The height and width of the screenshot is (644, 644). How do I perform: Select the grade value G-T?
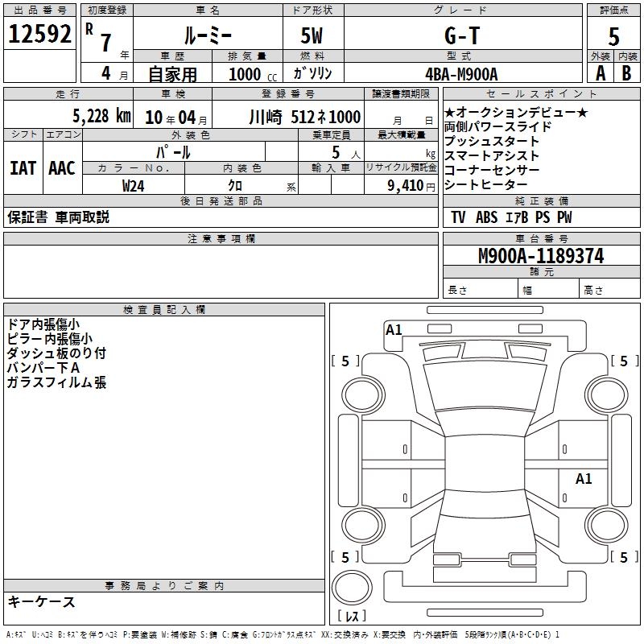tap(462, 35)
